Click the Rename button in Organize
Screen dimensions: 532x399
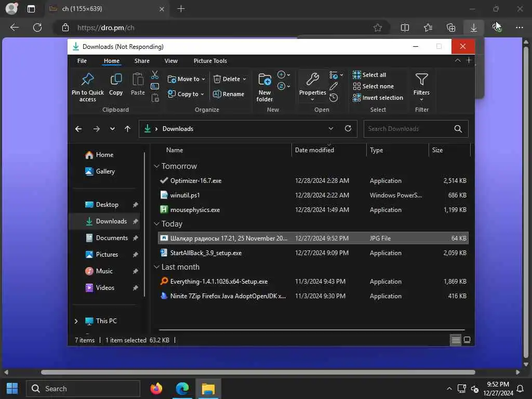[229, 94]
